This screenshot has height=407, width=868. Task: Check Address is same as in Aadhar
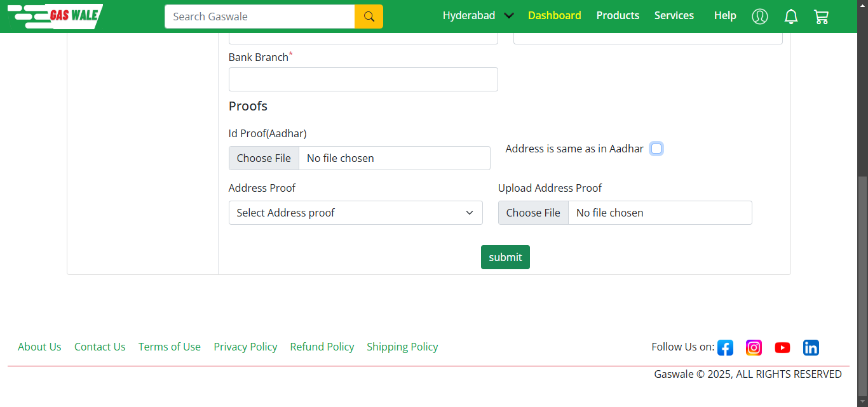point(656,149)
